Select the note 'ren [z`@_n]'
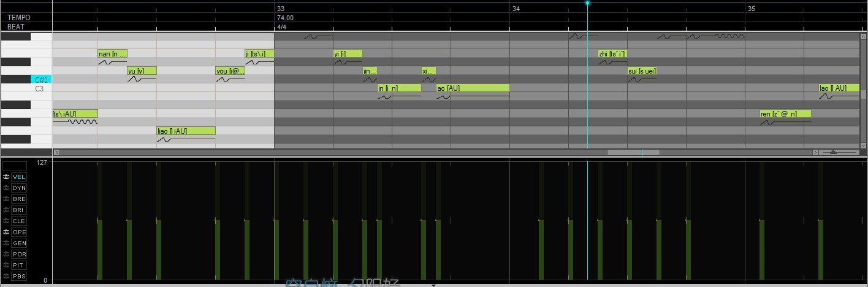 pos(785,114)
